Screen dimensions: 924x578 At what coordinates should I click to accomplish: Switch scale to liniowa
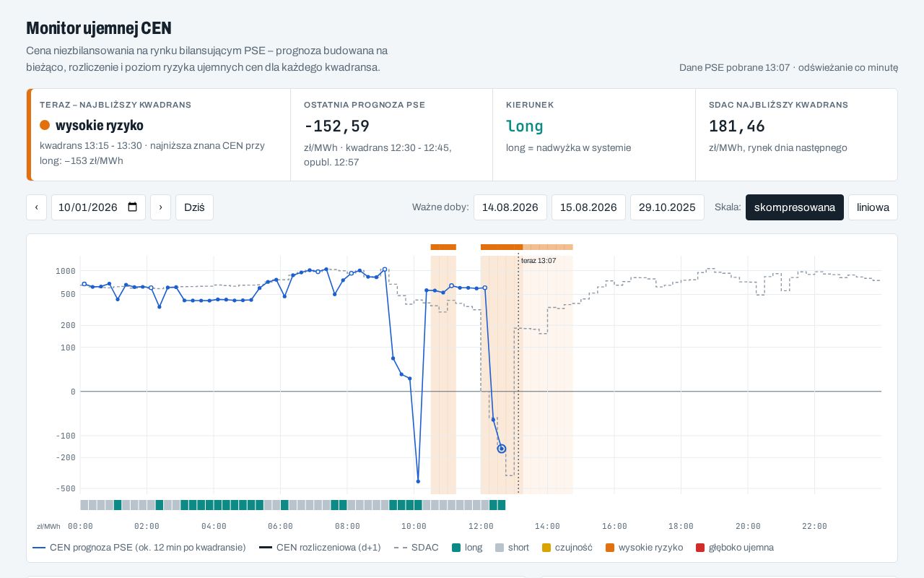873,207
